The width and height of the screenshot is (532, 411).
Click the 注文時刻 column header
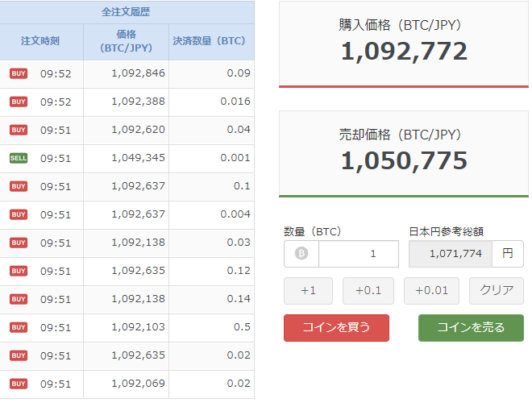tap(40, 41)
